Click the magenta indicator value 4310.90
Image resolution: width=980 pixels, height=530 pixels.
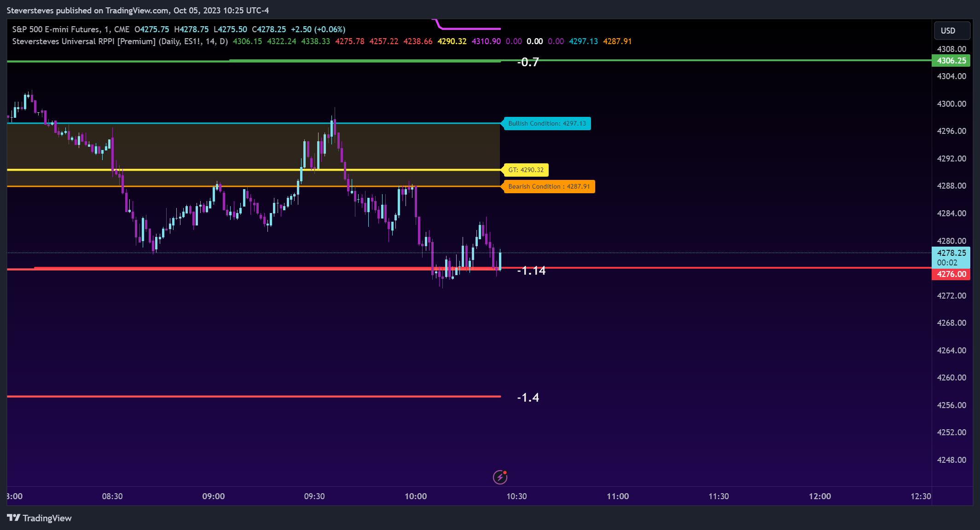486,41
